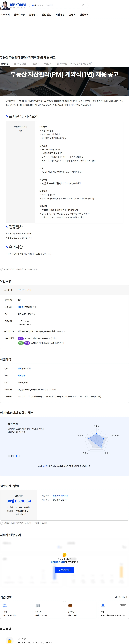Select the 상세요강 tab
The height and width of the screenshot is (644, 129).
[5, 64]
